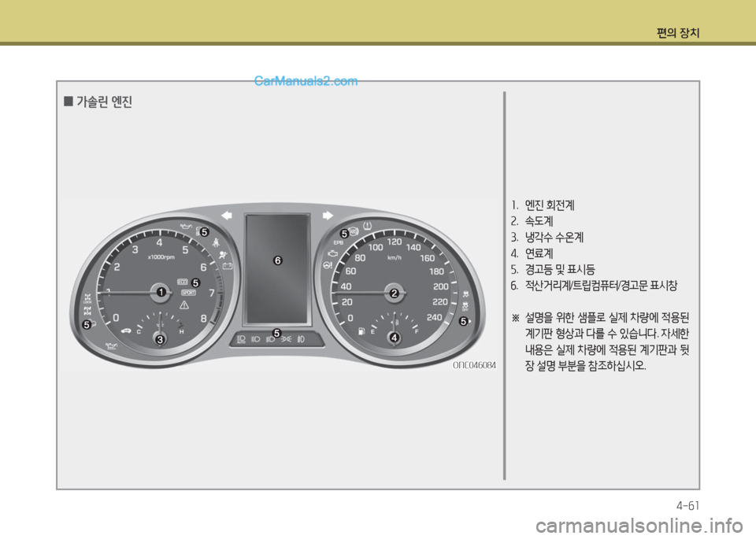Viewport: 756px width, 539px height.
Task: Click the '120' mark on the speedometer
Action: 395,242
